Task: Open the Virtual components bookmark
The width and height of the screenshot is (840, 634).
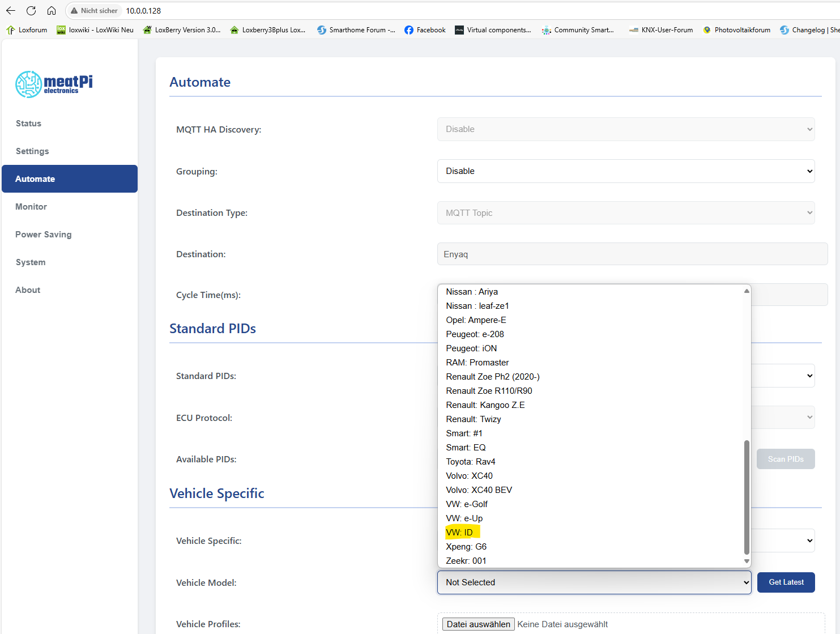Action: tap(493, 30)
